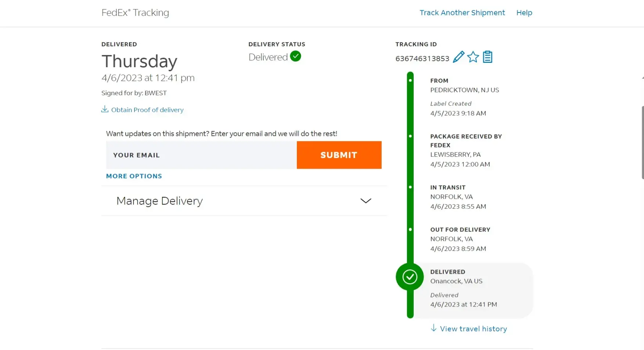This screenshot has width=644, height=350.
Task: Click the Label Created timeline dot
Action: coord(410,80)
